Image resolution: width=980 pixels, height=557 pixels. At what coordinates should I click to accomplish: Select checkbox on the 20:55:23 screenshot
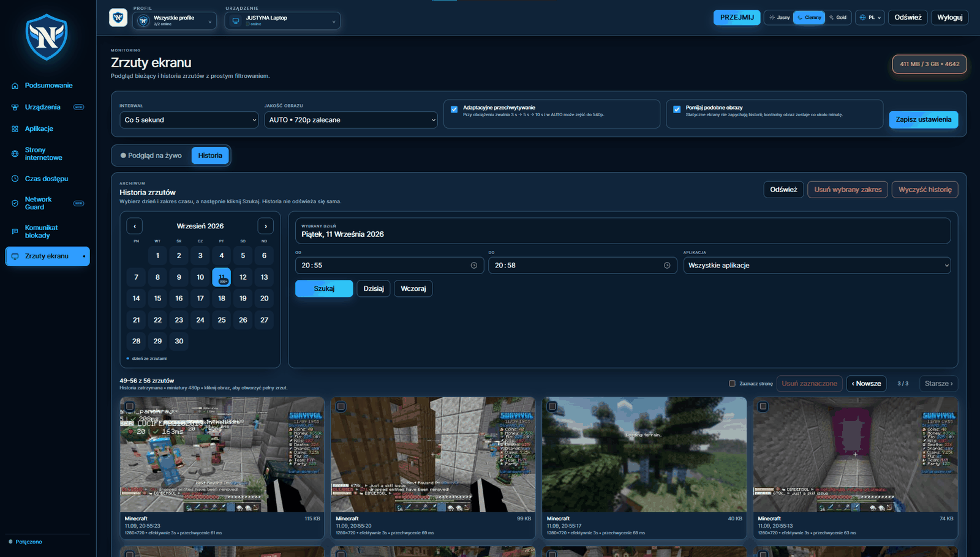(130, 406)
